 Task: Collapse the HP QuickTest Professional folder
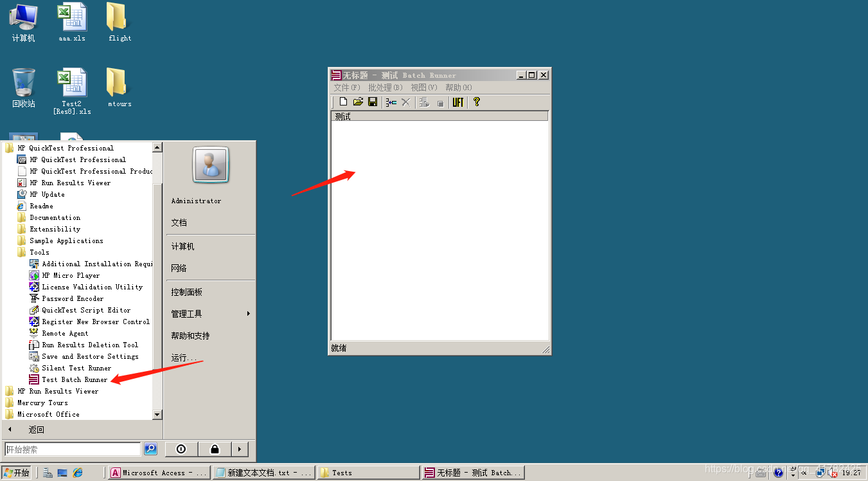click(59, 148)
